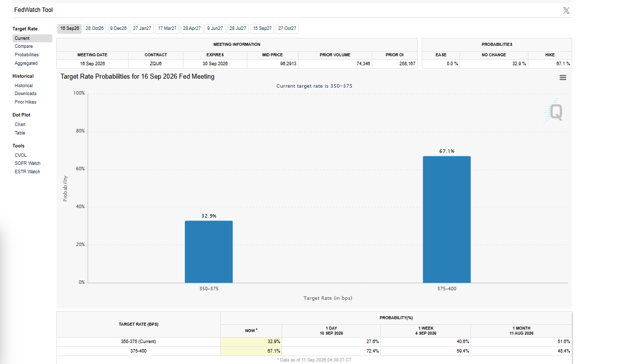Viewport: 637px width, 364px height.
Task: Click the 27.6% 1 day cell
Action: click(x=331, y=342)
